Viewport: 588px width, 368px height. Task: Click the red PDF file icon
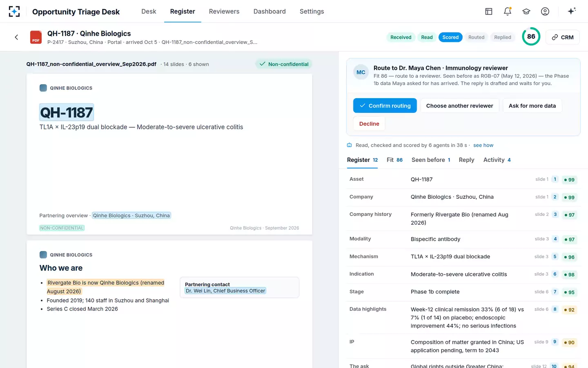tap(36, 37)
